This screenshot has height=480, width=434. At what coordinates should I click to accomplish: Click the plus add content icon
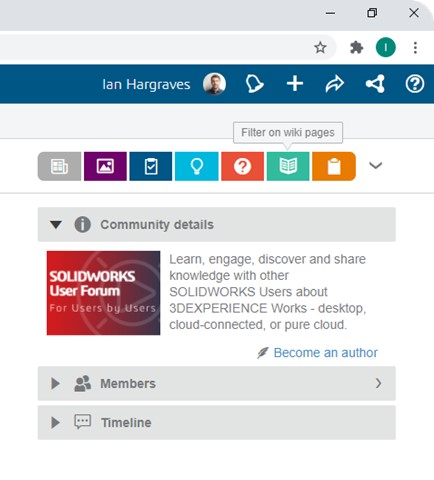(295, 83)
